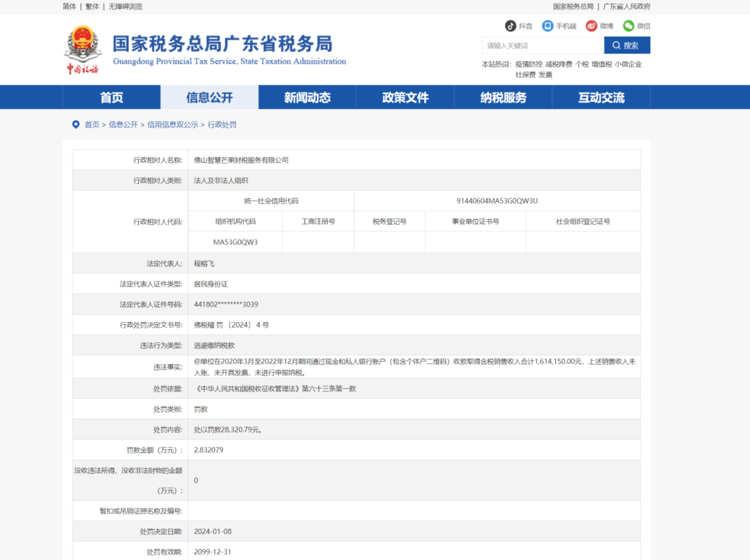Viewport: 750px width, 560px height.
Task: Click the 搜索 search button
Action: [x=626, y=45]
